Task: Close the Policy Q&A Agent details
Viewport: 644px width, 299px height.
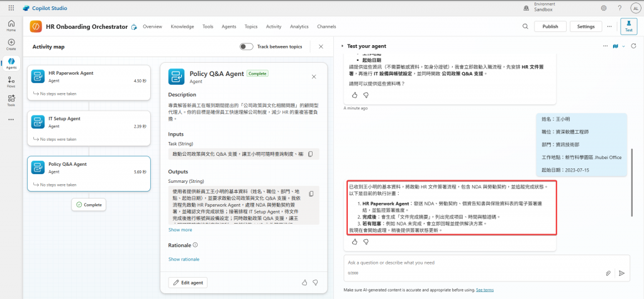Action: pos(314,77)
